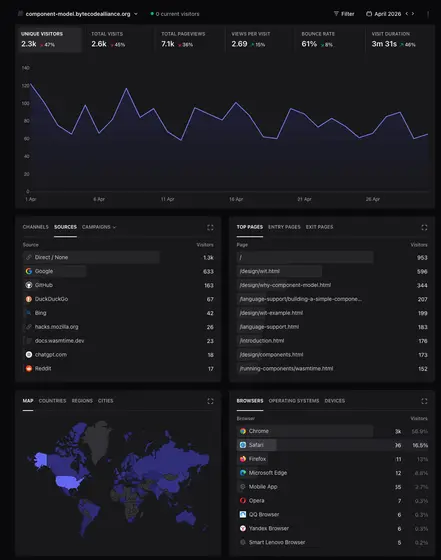Switch to the Cities tab

click(105, 401)
